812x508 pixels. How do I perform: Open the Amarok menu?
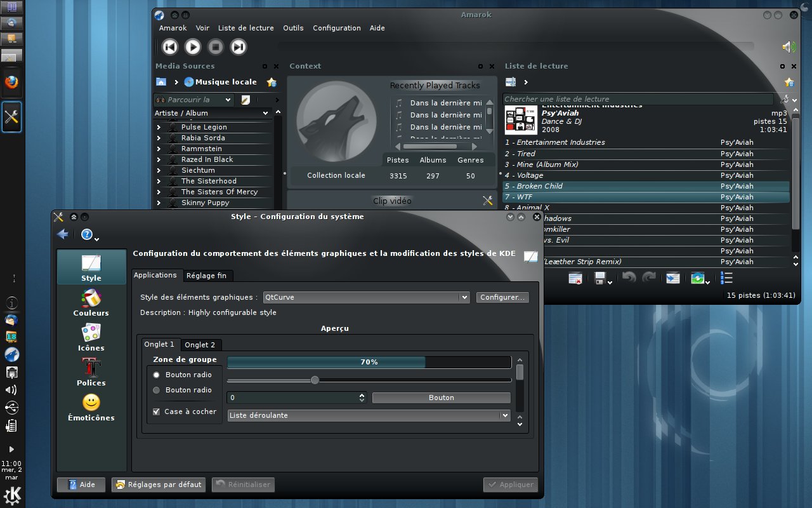[173, 28]
